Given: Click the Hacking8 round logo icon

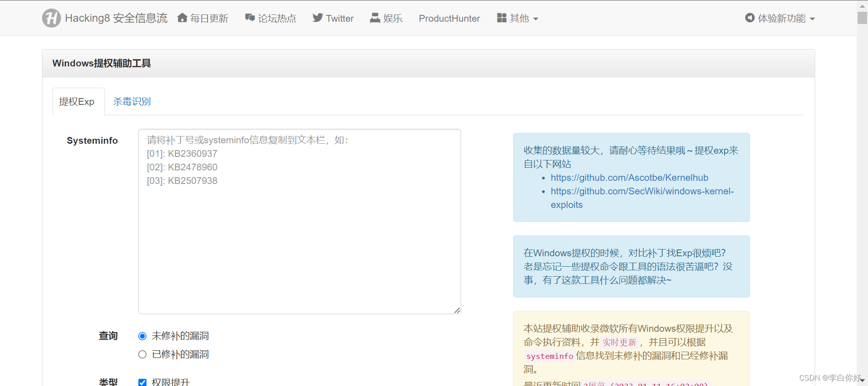Looking at the screenshot, I should click(x=52, y=18).
